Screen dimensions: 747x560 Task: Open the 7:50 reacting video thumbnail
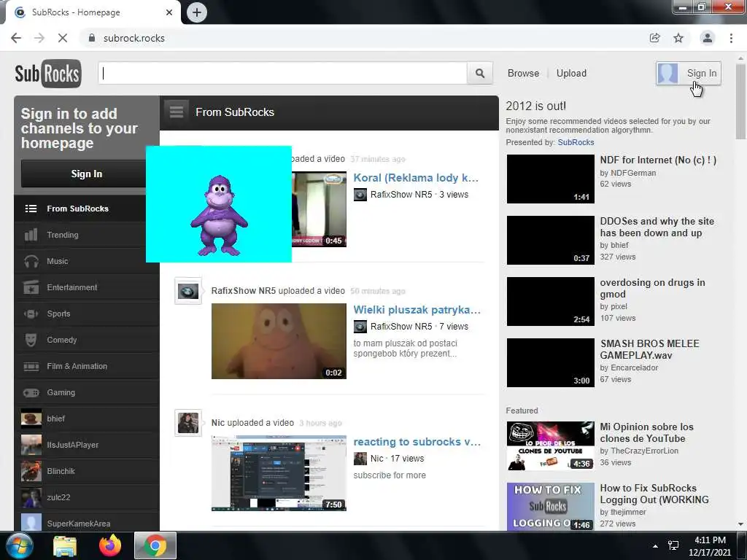pos(279,473)
